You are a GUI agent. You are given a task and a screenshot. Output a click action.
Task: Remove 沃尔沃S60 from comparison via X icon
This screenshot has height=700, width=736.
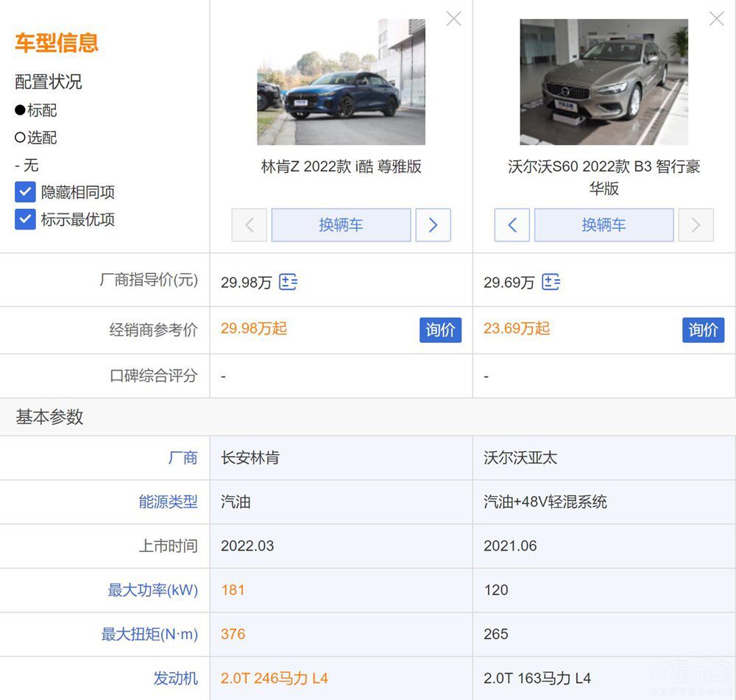coord(715,18)
